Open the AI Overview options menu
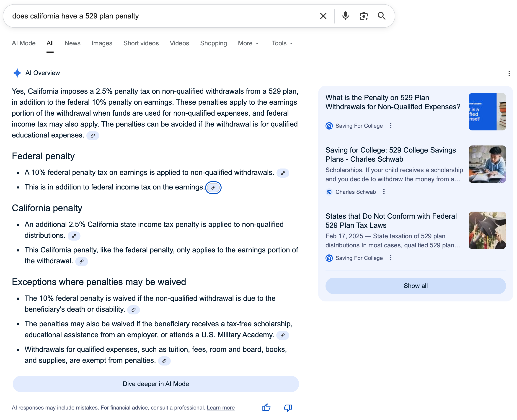Screen dimensions: 517x420 [509, 73]
